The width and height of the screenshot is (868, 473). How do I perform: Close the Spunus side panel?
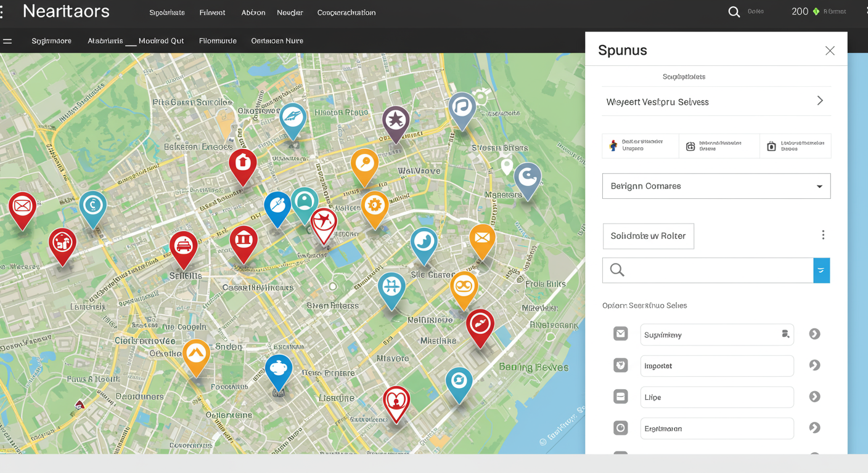click(x=830, y=51)
